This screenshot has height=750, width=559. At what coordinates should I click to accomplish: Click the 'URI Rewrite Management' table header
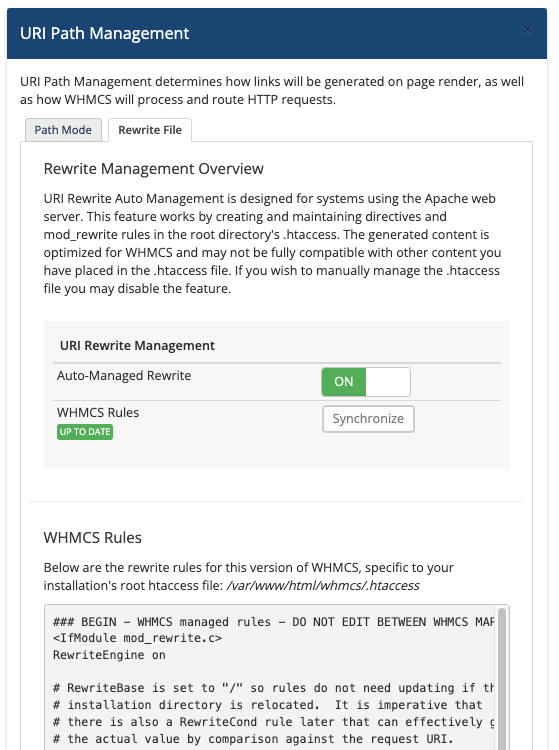coord(137,345)
